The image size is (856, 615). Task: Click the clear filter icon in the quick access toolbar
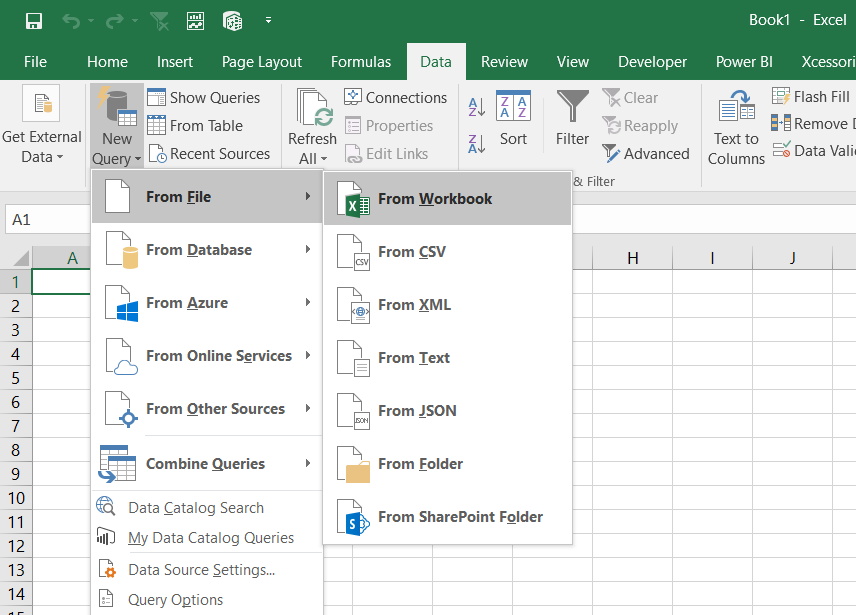point(159,21)
